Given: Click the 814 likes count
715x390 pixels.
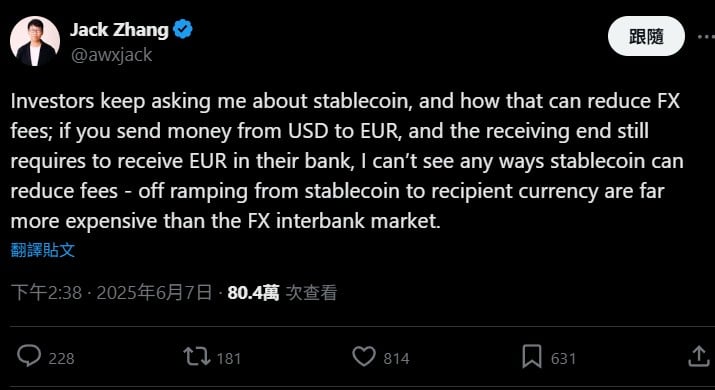Looking at the screenshot, I should (x=396, y=359).
